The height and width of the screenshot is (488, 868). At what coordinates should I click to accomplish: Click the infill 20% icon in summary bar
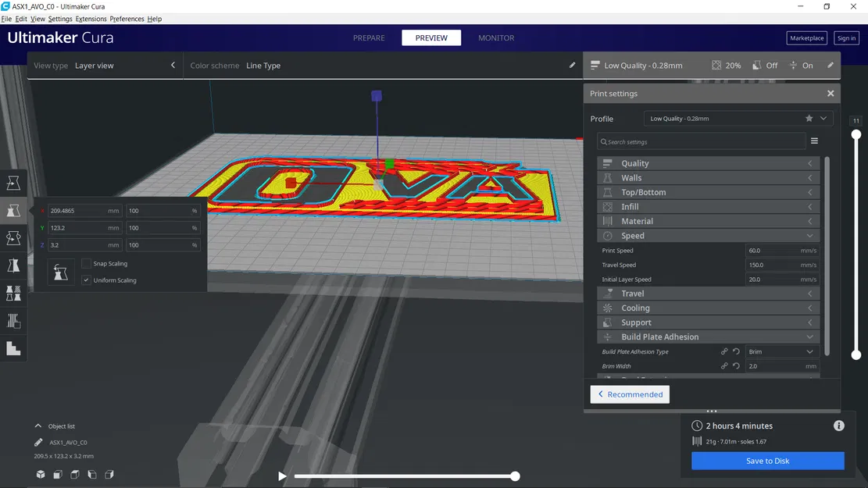[x=716, y=66]
